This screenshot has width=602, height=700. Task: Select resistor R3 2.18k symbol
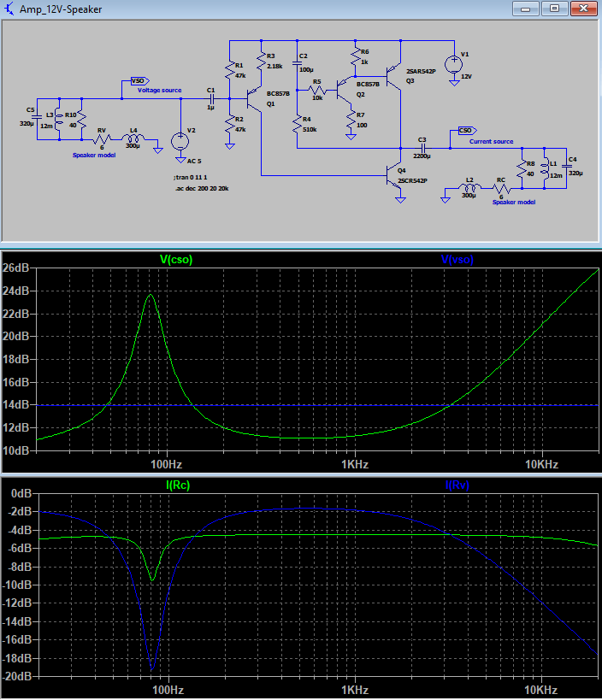(x=262, y=62)
